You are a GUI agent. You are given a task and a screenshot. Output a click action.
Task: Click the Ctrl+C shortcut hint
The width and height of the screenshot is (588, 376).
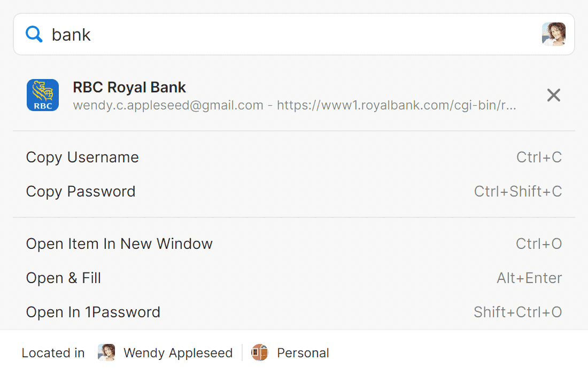pos(539,158)
